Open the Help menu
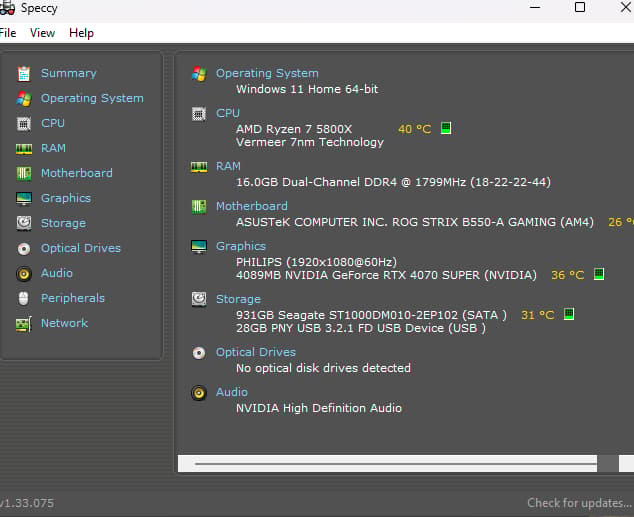The height and width of the screenshot is (517, 634). (x=81, y=33)
